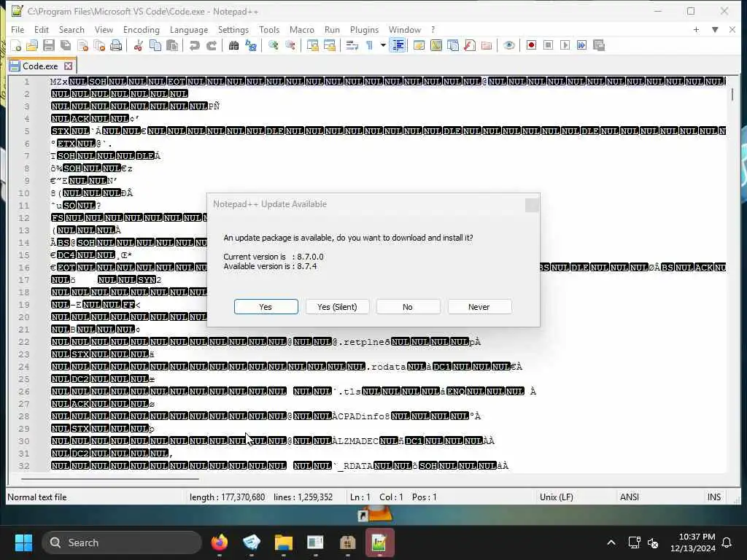Open the Document Map icon
This screenshot has height=560, width=747.
pos(436,46)
